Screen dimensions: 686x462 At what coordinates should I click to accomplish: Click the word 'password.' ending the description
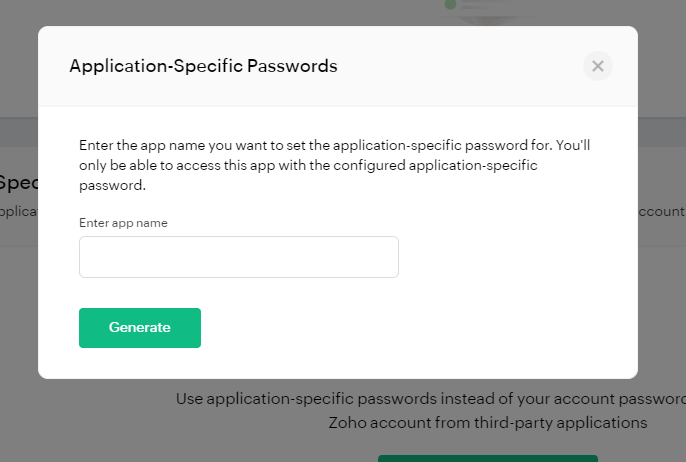[x=112, y=186]
